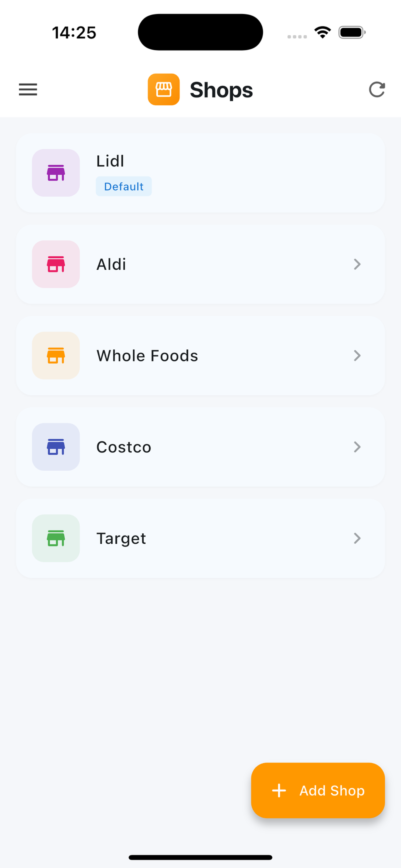This screenshot has height=868, width=401.
Task: Tap the Shops page title
Action: [221, 90]
